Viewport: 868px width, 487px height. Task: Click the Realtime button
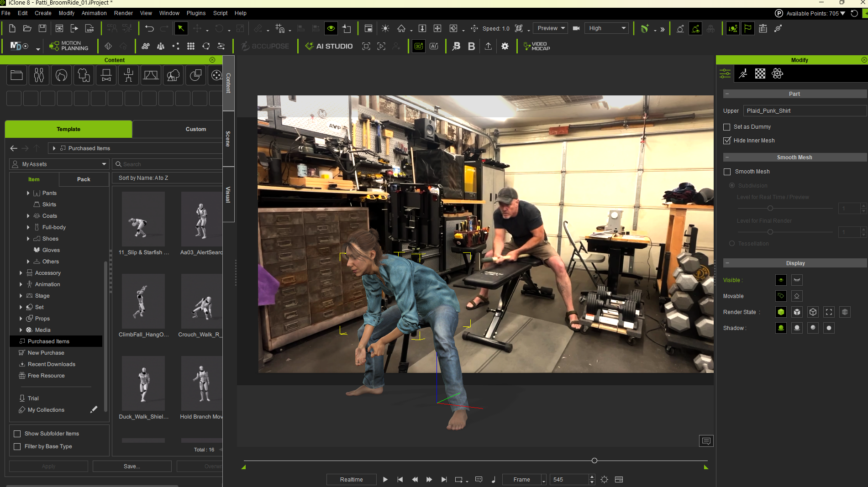pos(352,479)
